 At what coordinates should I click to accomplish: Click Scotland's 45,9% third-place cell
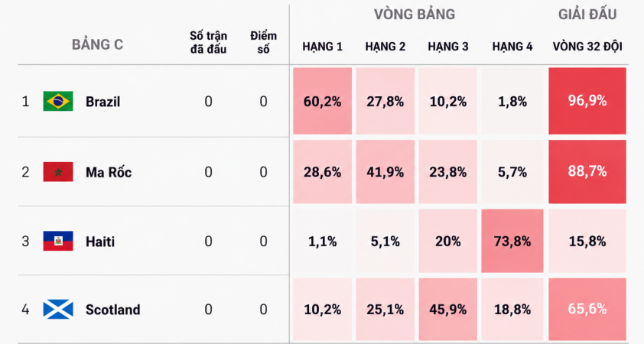[x=447, y=309]
